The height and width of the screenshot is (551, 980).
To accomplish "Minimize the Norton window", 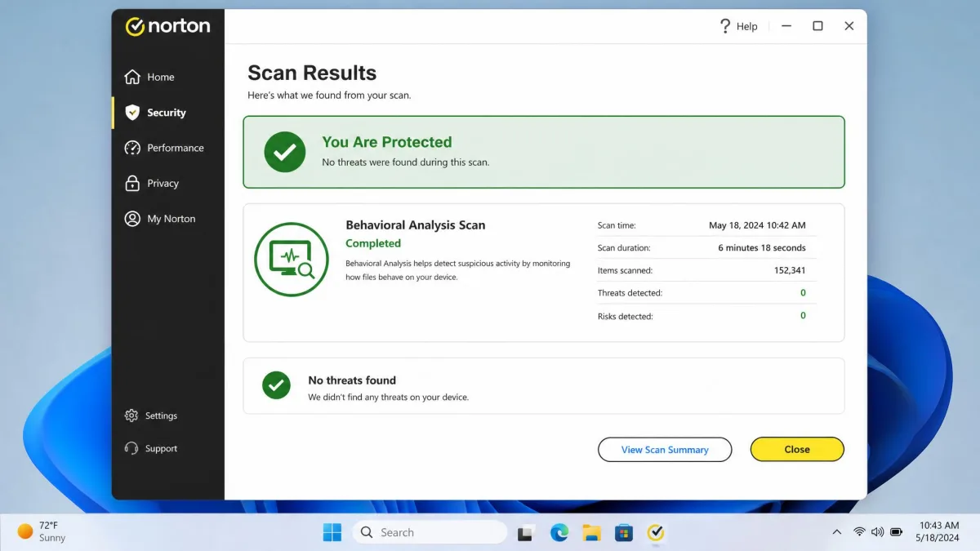I will 786,26.
